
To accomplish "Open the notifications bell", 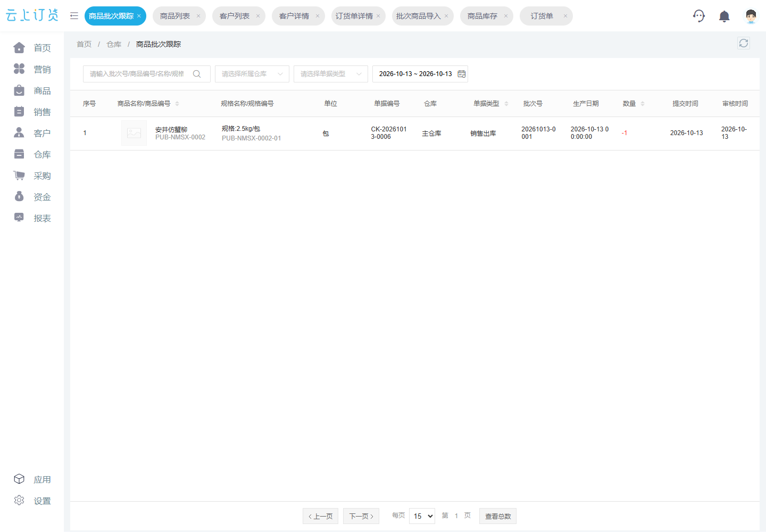I will [x=724, y=16].
